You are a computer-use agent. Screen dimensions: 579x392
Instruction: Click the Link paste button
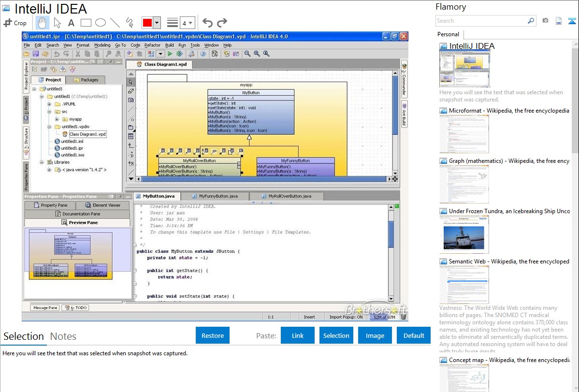298,335
